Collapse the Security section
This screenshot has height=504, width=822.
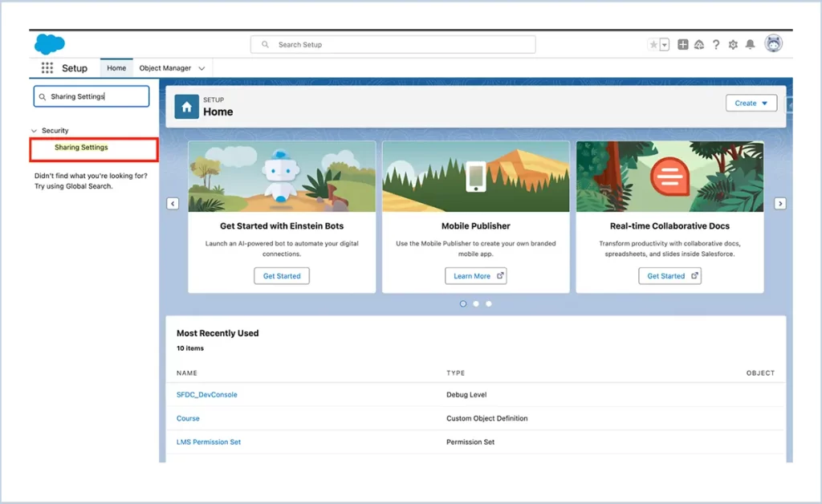(x=34, y=131)
